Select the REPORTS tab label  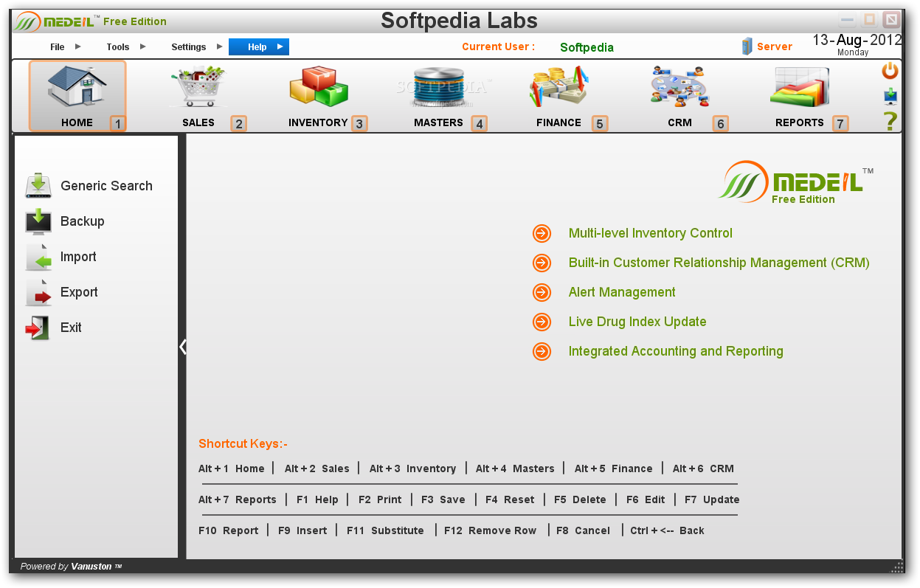800,122
